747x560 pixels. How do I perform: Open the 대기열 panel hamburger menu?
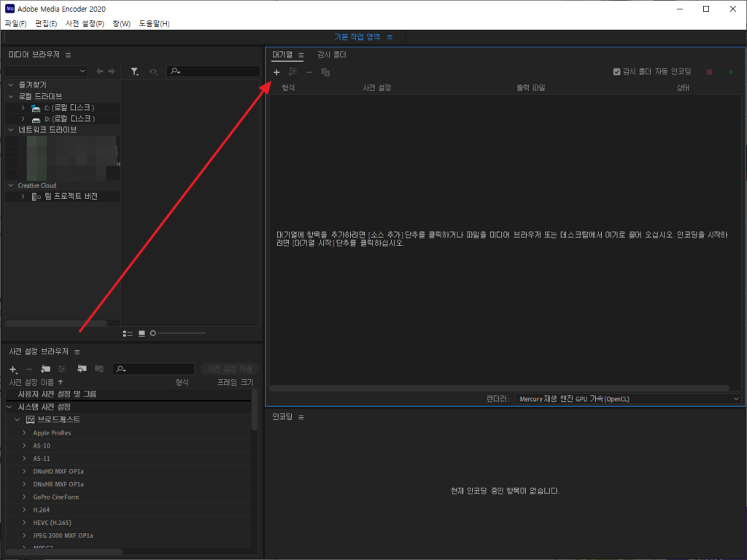301,55
